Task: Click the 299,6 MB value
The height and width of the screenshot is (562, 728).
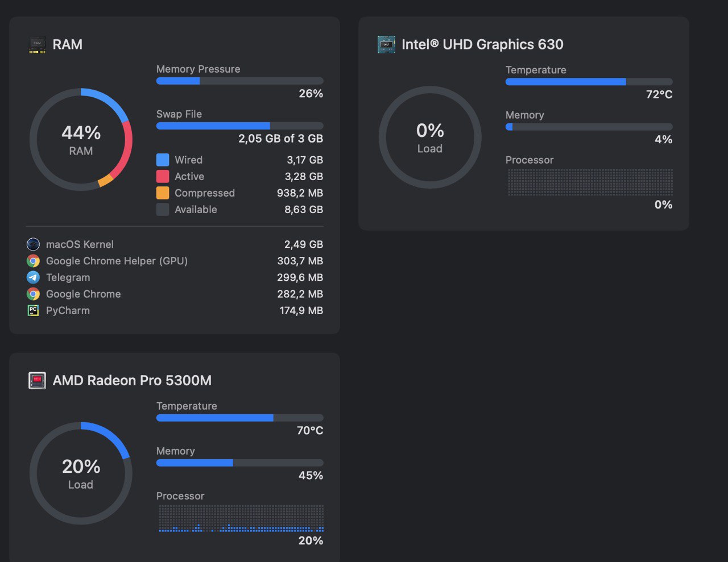Action: (300, 277)
